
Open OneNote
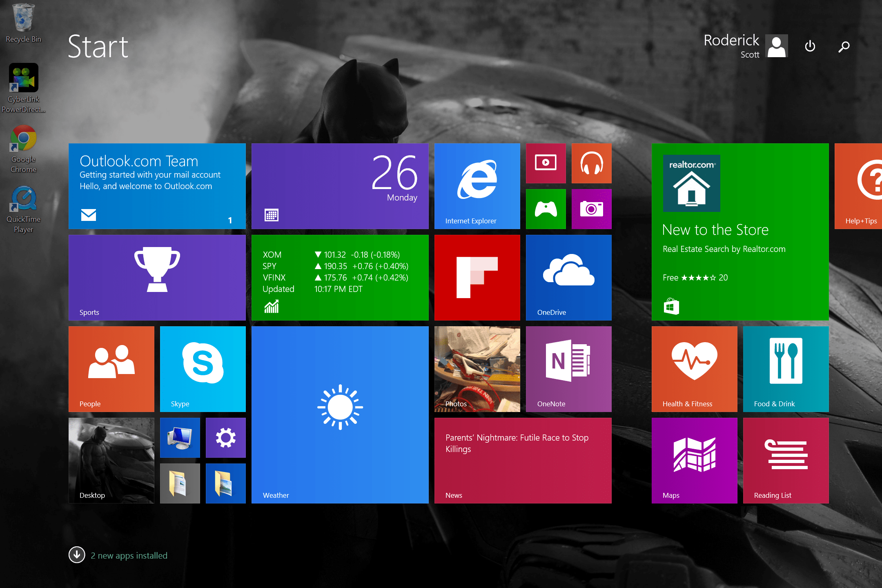[568, 367]
